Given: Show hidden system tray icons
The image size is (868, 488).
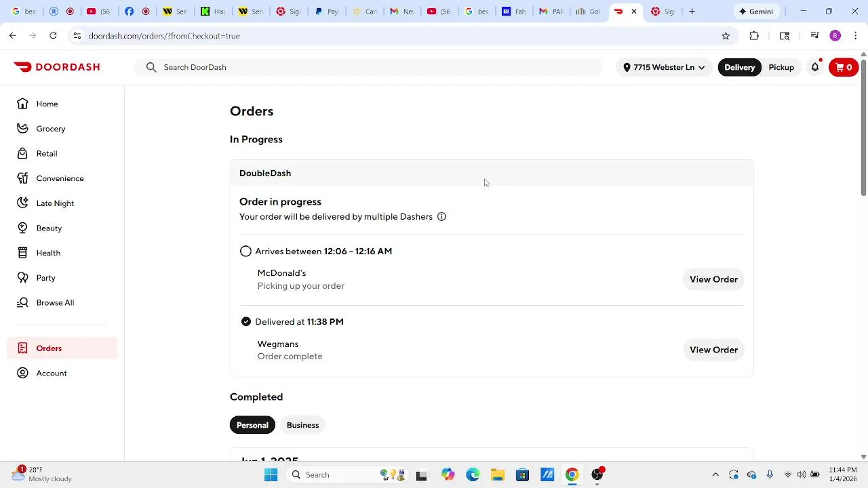Looking at the screenshot, I should pos(715,474).
